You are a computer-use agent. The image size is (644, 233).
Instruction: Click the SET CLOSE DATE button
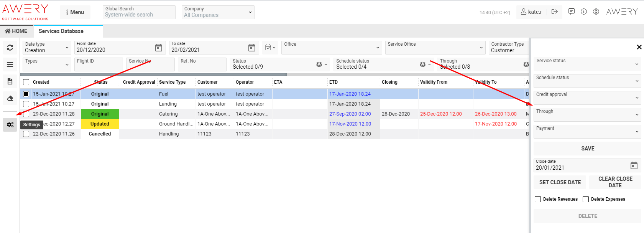pos(560,182)
